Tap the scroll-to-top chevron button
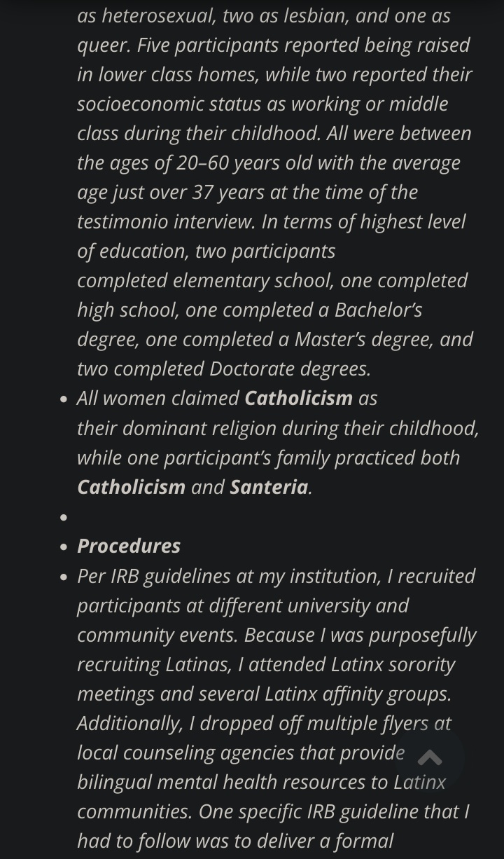The width and height of the screenshot is (504, 859). [430, 757]
